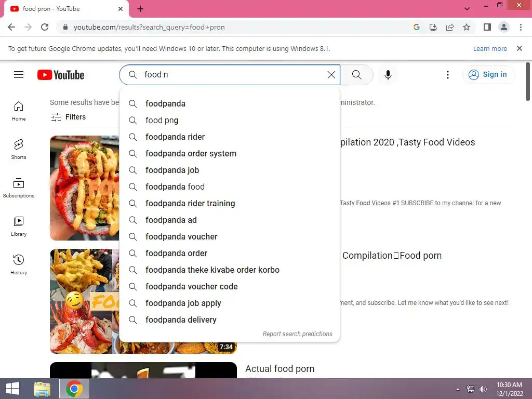Open a new browser tab
Screen dimensions: 532x399
[140, 9]
